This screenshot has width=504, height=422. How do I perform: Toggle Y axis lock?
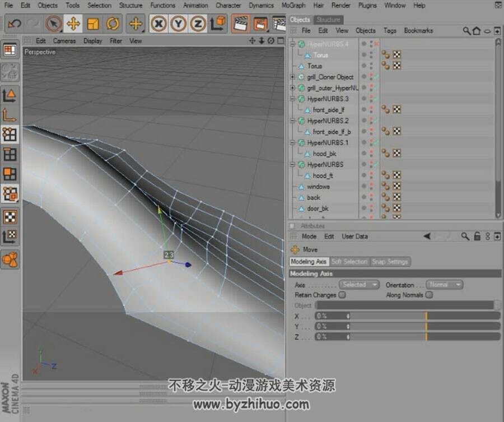pos(179,24)
